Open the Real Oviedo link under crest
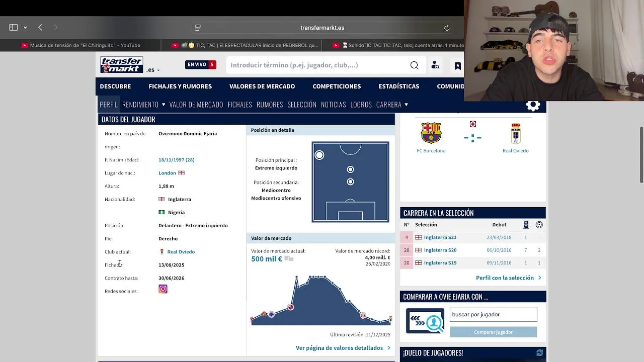 pyautogui.click(x=516, y=151)
